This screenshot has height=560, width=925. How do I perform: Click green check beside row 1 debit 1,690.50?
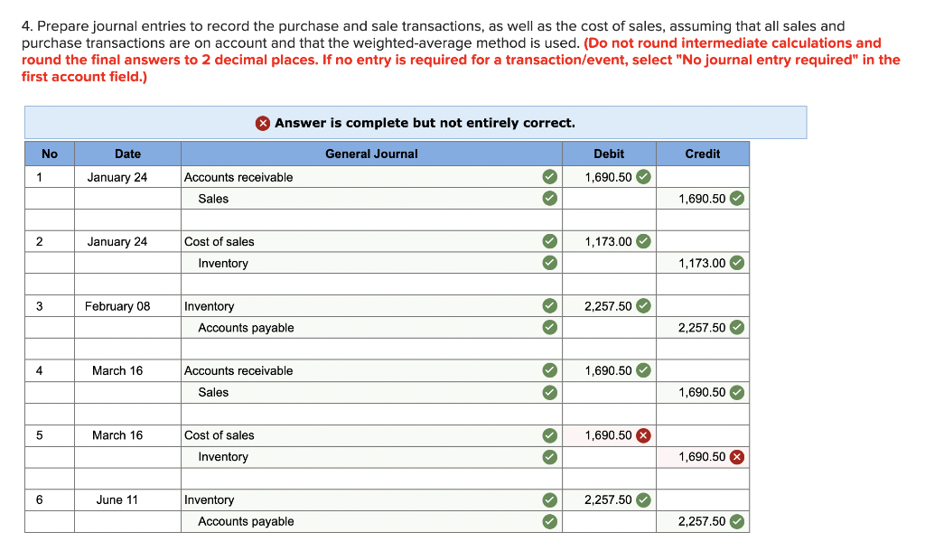point(643,177)
